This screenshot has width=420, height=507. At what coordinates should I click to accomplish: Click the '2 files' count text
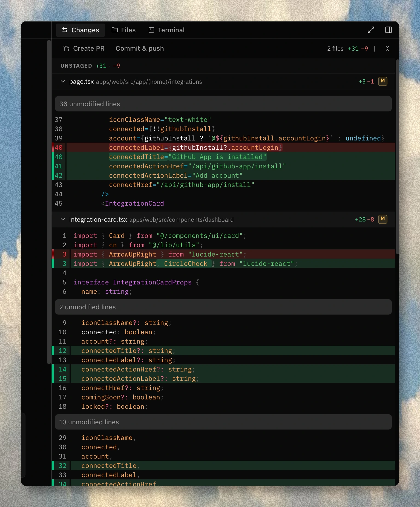click(335, 48)
